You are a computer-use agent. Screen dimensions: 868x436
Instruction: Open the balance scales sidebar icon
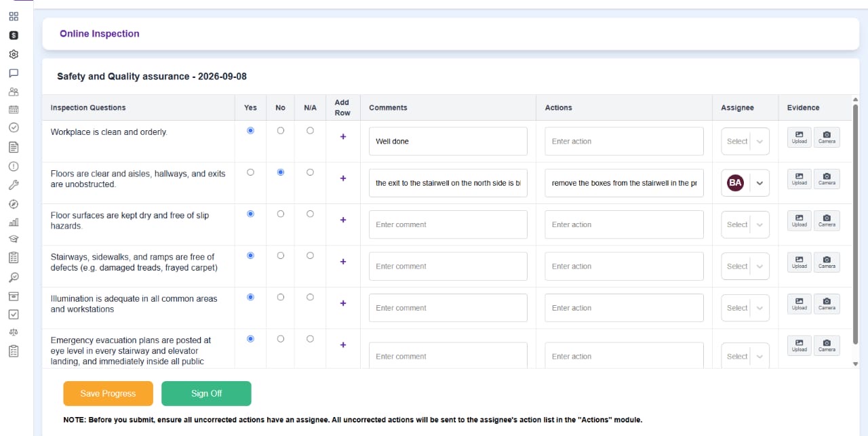tap(14, 332)
